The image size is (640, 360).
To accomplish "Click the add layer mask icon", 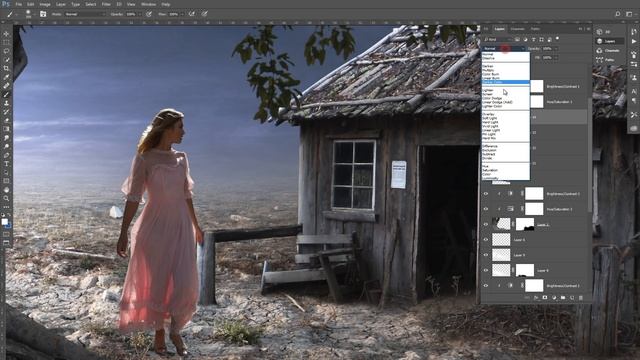I will pyautogui.click(x=545, y=298).
